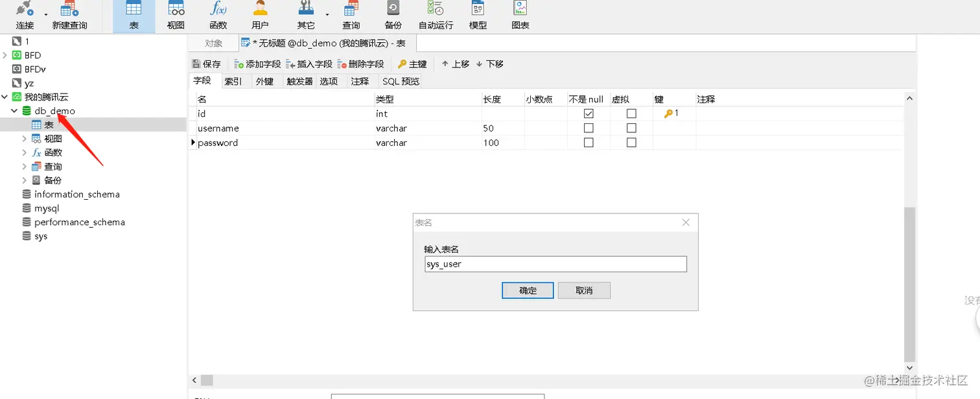Switch to the SQL预览 tab

(x=400, y=80)
